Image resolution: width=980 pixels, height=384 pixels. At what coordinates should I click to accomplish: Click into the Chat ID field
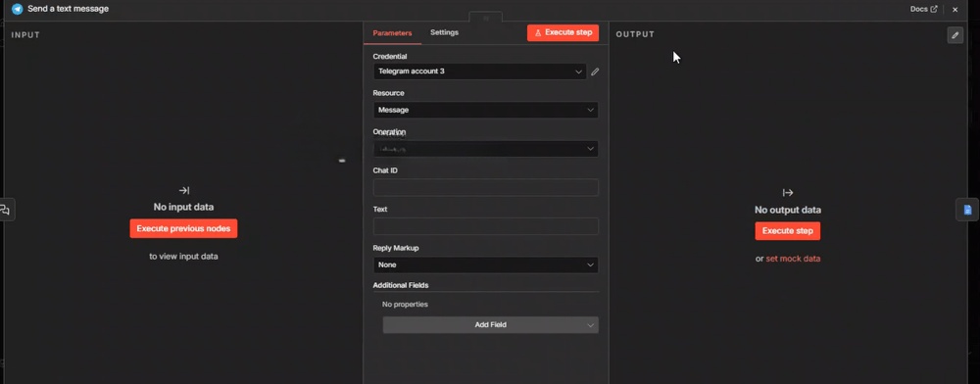pos(486,187)
